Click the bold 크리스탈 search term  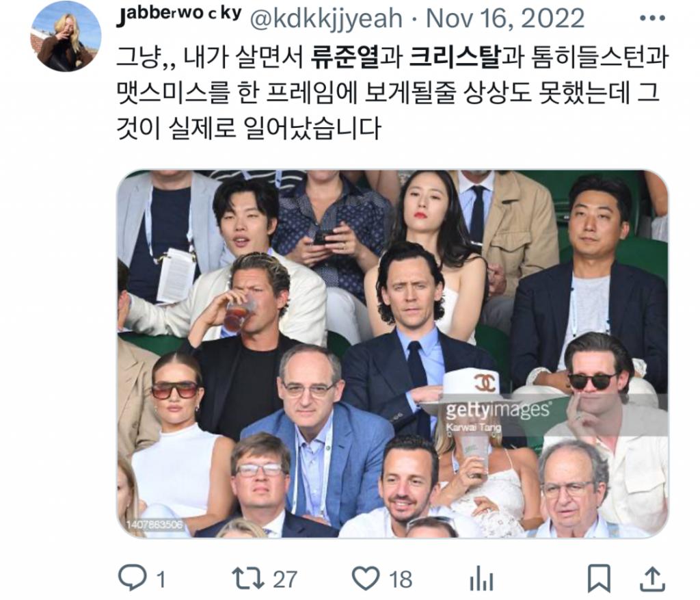[x=454, y=58]
